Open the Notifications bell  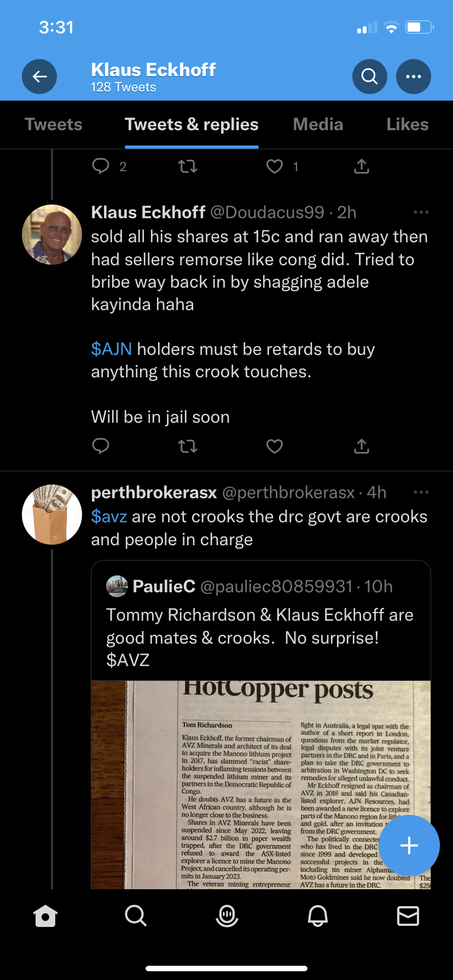click(318, 915)
